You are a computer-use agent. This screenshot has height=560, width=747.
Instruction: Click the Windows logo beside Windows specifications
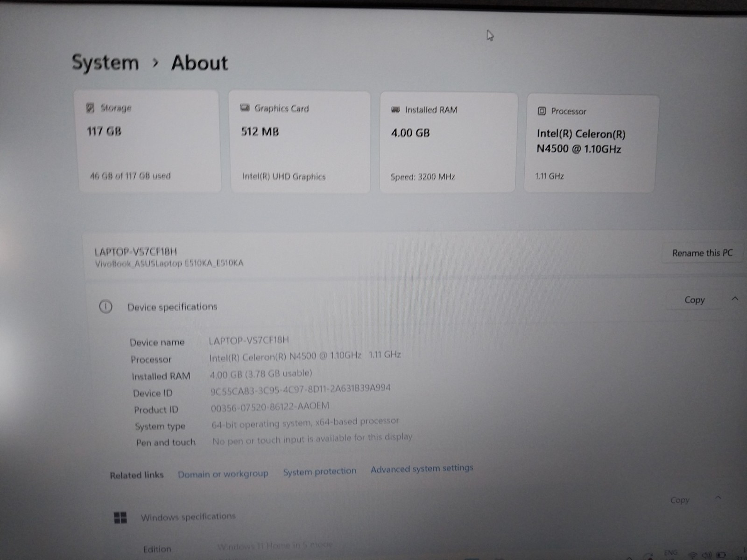pyautogui.click(x=120, y=518)
